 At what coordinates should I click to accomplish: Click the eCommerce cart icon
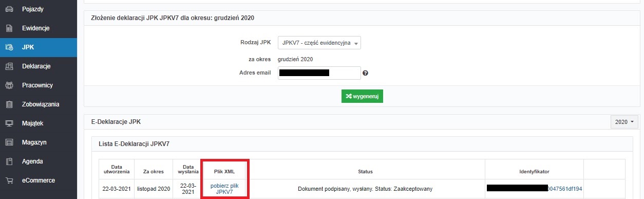pyautogui.click(x=9, y=180)
